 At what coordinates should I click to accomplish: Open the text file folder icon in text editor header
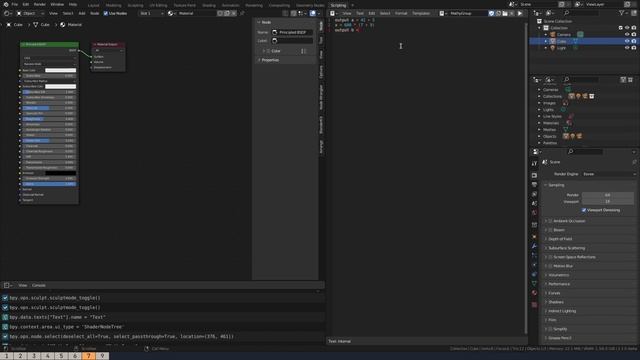tap(505, 13)
